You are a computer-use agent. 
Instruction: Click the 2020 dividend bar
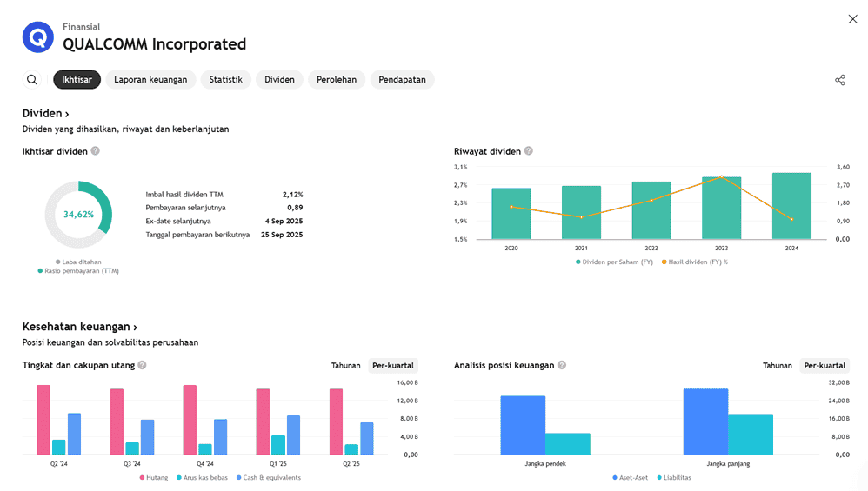[x=511, y=214]
